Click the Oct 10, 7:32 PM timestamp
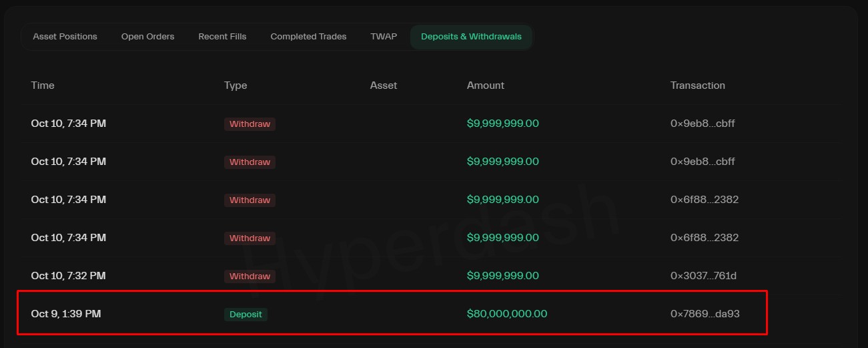868x348 pixels. (68, 276)
